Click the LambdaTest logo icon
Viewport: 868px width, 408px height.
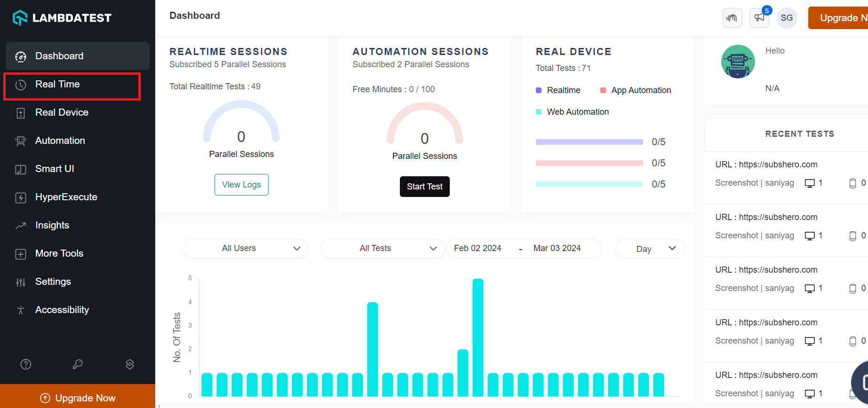coord(20,18)
